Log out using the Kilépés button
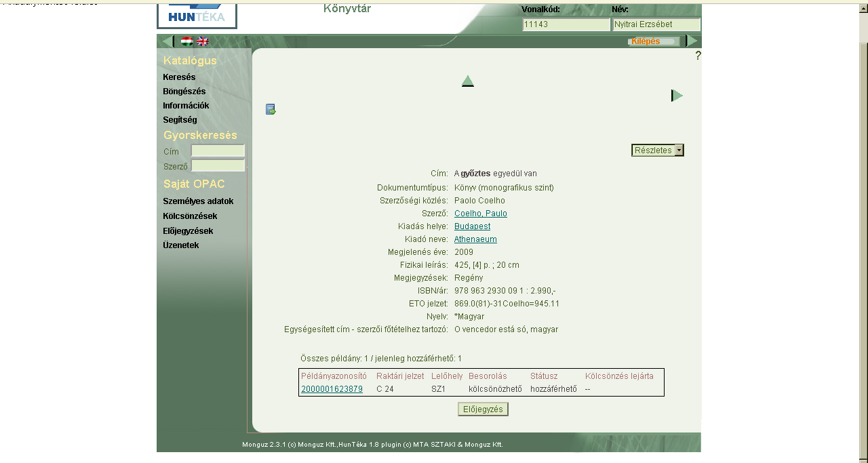 coord(653,41)
